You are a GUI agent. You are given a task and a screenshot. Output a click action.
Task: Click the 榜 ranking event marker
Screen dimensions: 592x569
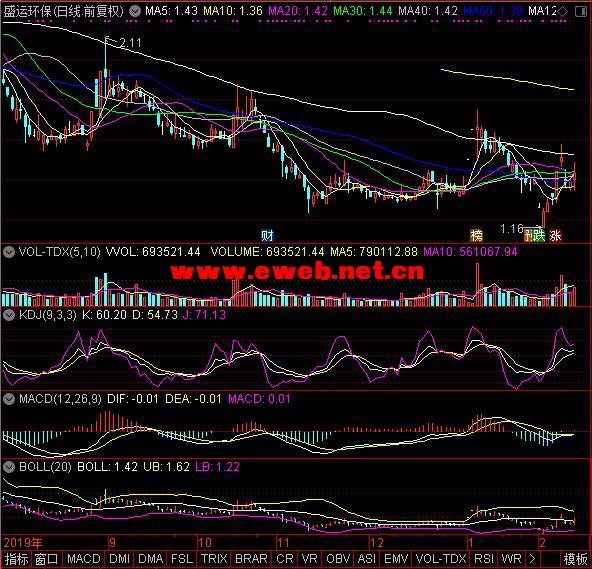click(x=476, y=236)
